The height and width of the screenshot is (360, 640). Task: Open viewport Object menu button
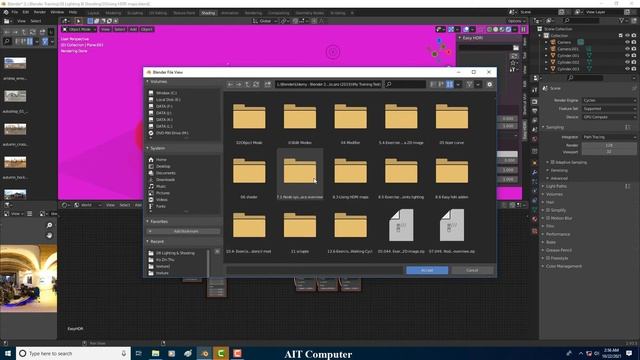coord(147,29)
